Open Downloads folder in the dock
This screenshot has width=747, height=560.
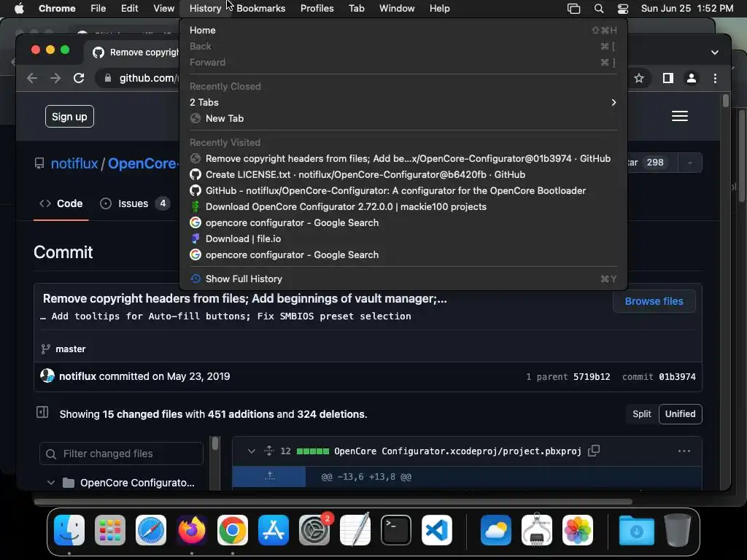[636, 530]
